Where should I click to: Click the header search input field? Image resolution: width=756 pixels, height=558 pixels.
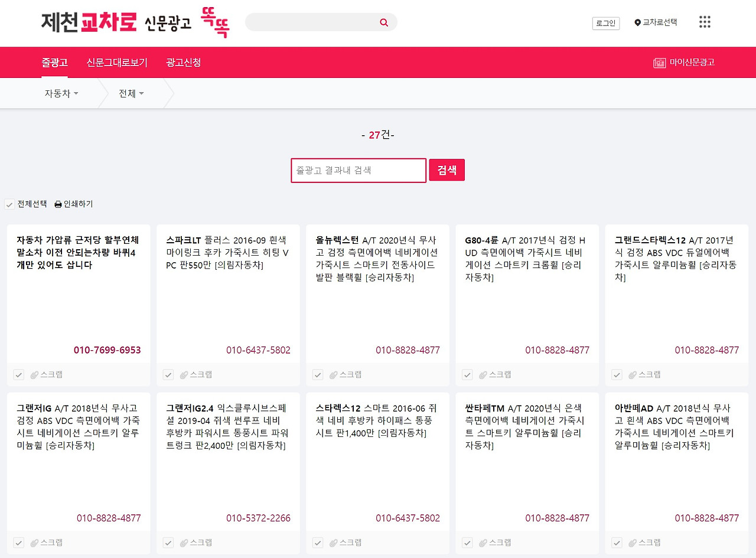coord(321,22)
